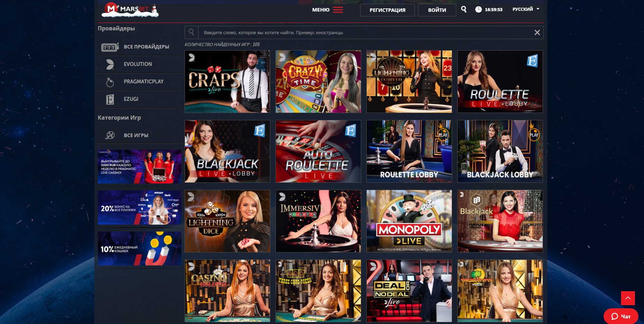The width and height of the screenshot is (644, 324).
Task: Open the Craps Live game
Action: click(x=227, y=82)
